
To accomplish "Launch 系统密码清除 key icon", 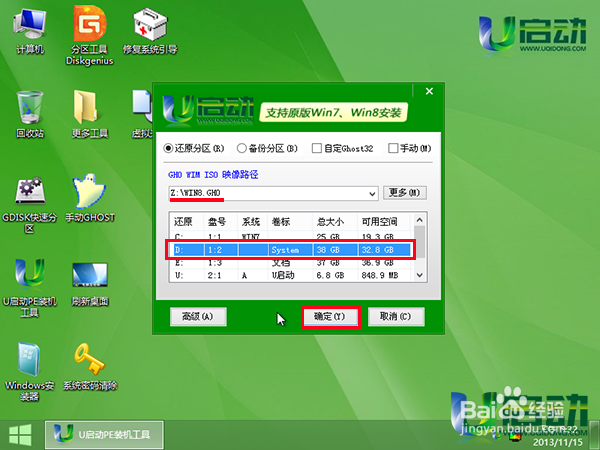I will pyautogui.click(x=90, y=367).
